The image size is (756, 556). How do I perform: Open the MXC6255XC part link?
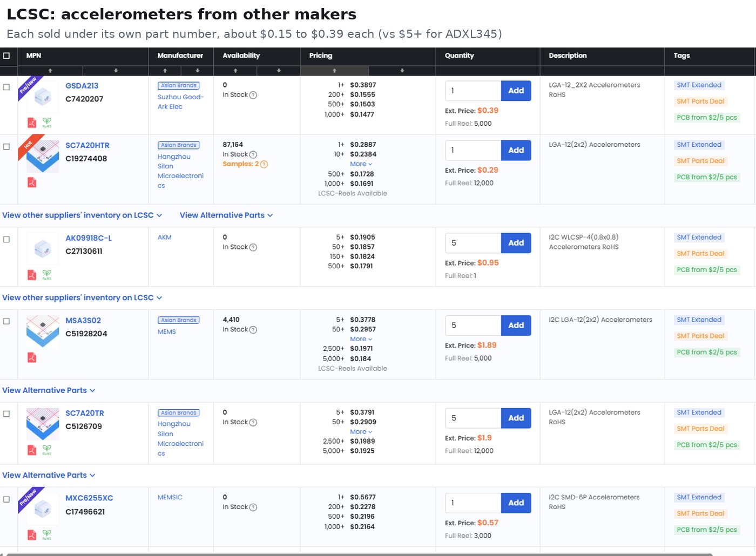point(89,498)
